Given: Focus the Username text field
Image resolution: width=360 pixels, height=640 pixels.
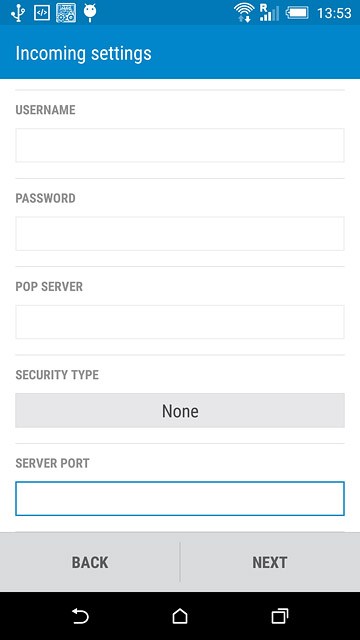Looking at the screenshot, I should click(x=180, y=145).
